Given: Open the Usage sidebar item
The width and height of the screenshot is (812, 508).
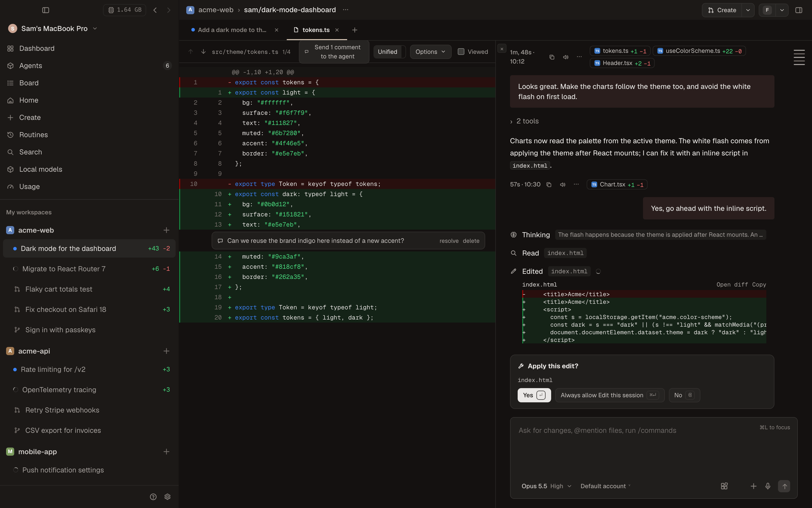Looking at the screenshot, I should [x=89, y=186].
